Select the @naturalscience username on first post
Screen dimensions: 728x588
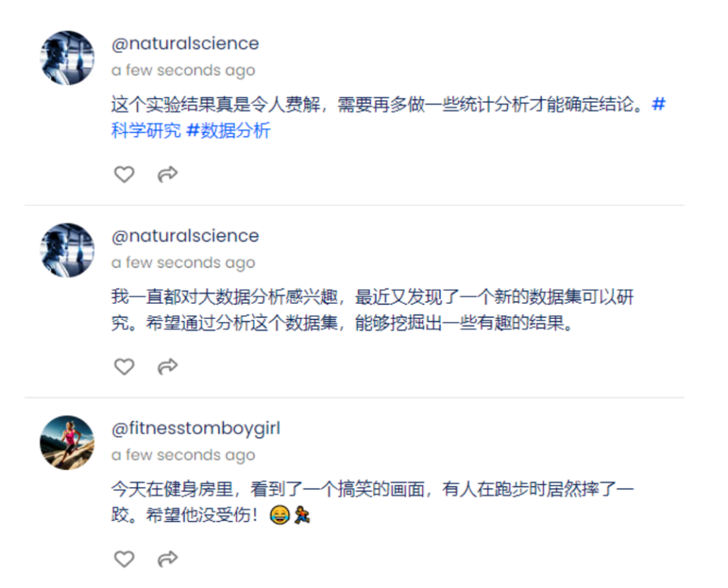(x=184, y=43)
